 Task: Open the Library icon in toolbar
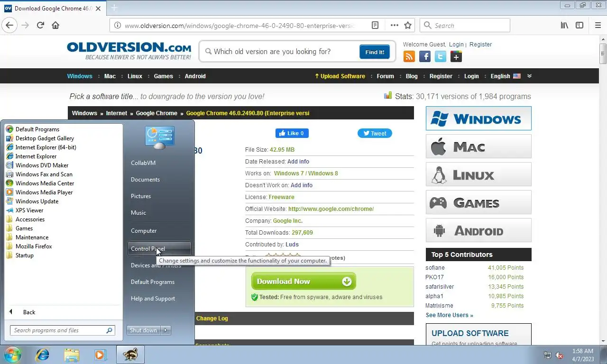pyautogui.click(x=564, y=26)
